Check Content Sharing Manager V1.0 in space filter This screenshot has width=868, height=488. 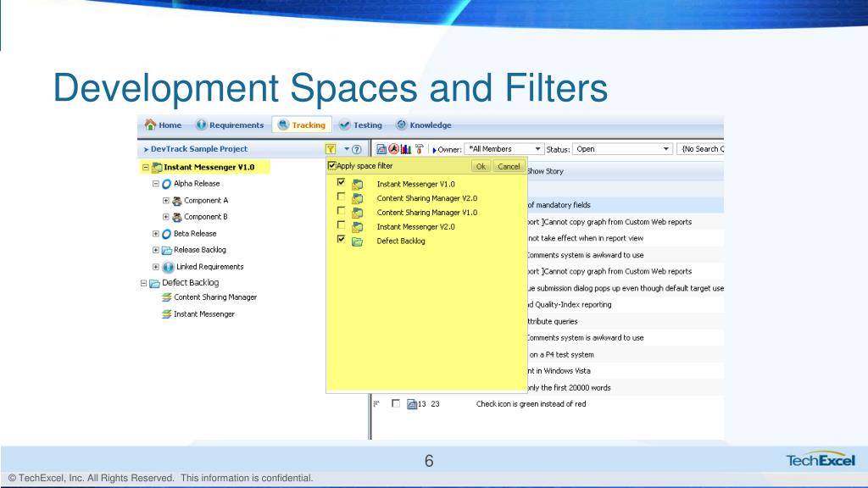(341, 211)
